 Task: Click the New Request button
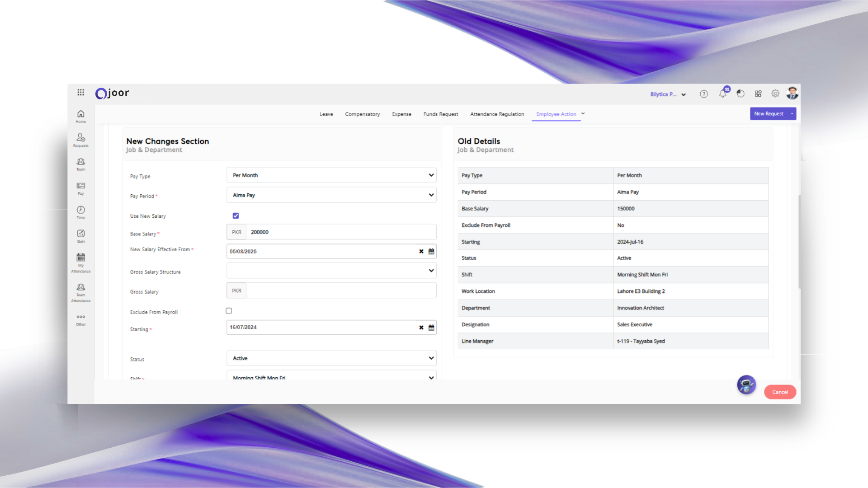[x=769, y=114]
